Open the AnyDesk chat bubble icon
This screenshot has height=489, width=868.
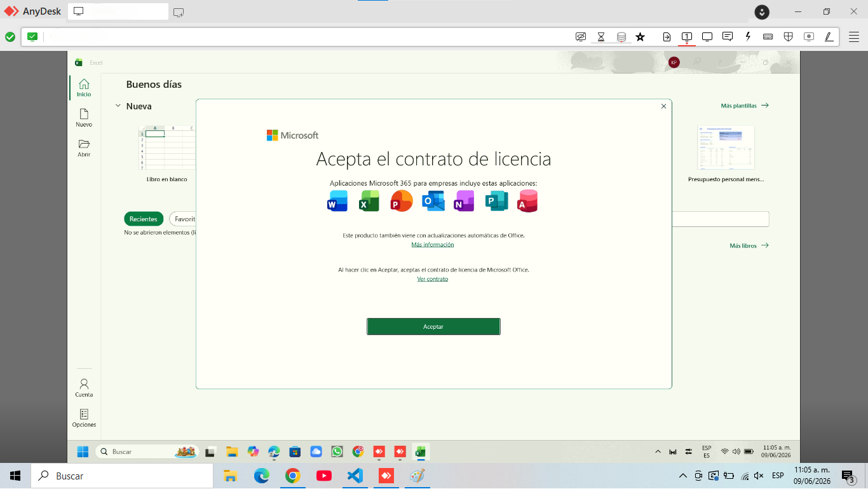(x=728, y=37)
